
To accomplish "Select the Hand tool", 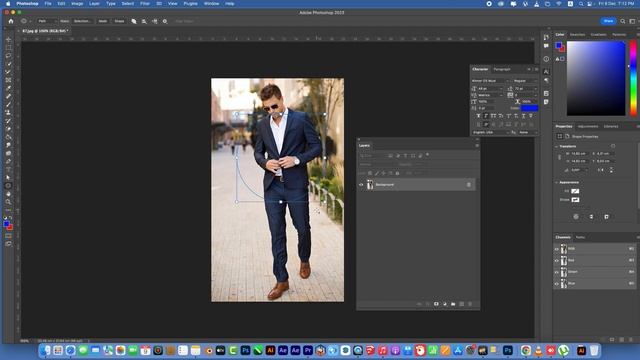I will [x=9, y=194].
